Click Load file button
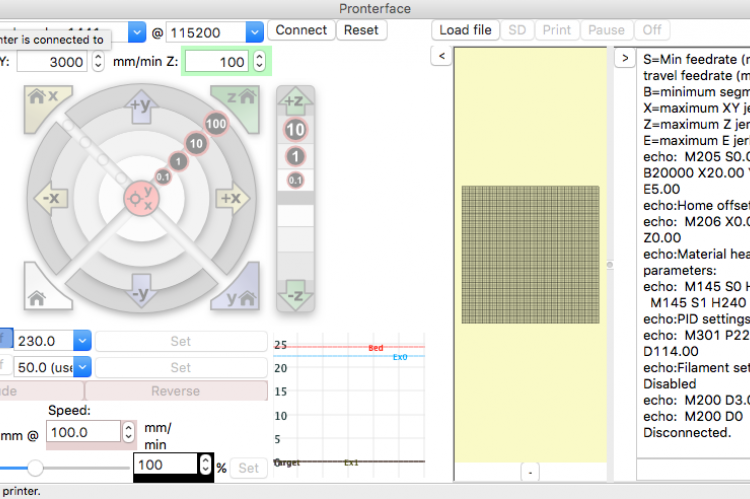The image size is (750, 499). [x=465, y=30]
